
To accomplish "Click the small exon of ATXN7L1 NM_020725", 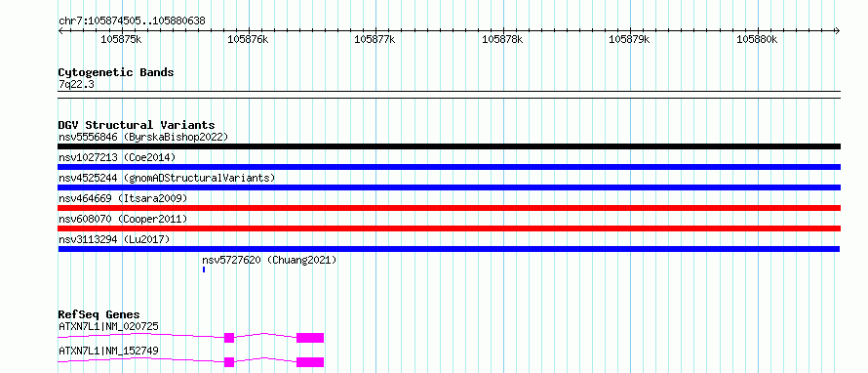I will [229, 338].
